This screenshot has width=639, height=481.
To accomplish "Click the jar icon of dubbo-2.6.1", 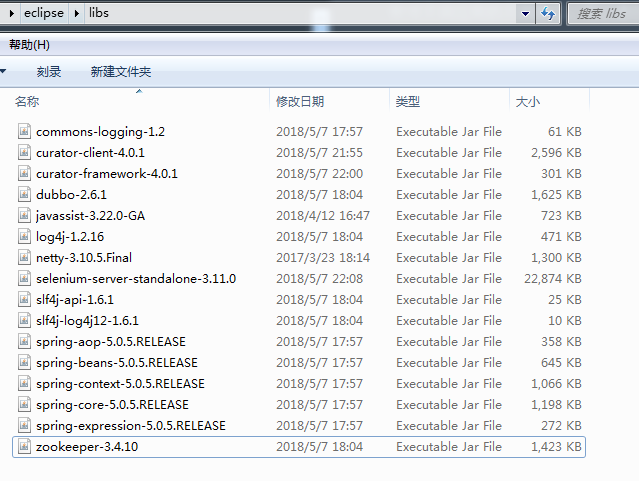I will (24, 194).
